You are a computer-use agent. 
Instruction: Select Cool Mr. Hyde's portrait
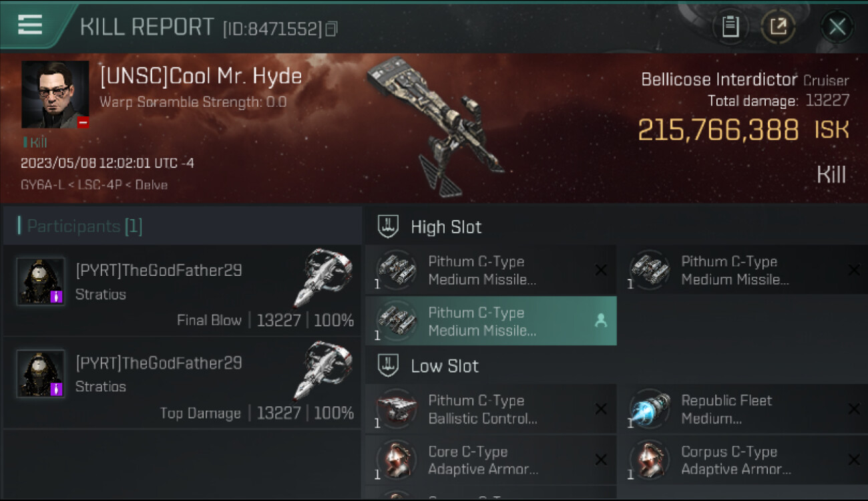pos(55,94)
